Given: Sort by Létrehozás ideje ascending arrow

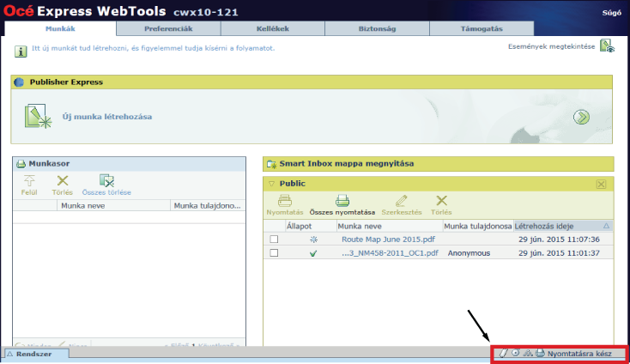Looking at the screenshot, I should point(606,226).
